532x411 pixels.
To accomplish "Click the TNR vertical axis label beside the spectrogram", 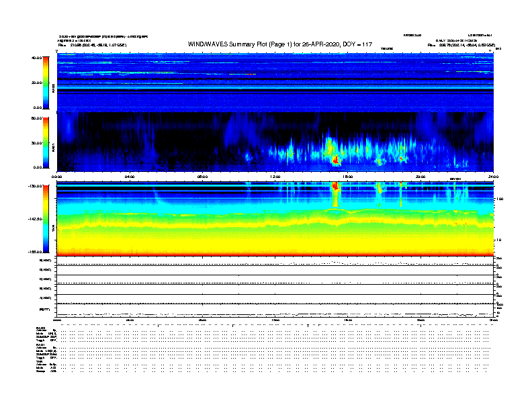I will click(53, 230).
